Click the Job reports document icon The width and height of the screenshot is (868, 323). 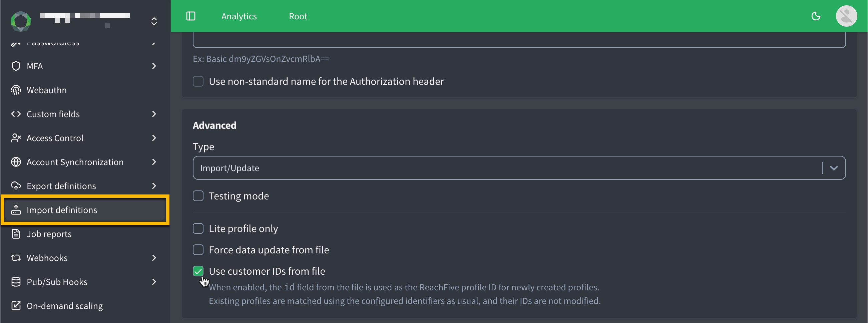(16, 234)
